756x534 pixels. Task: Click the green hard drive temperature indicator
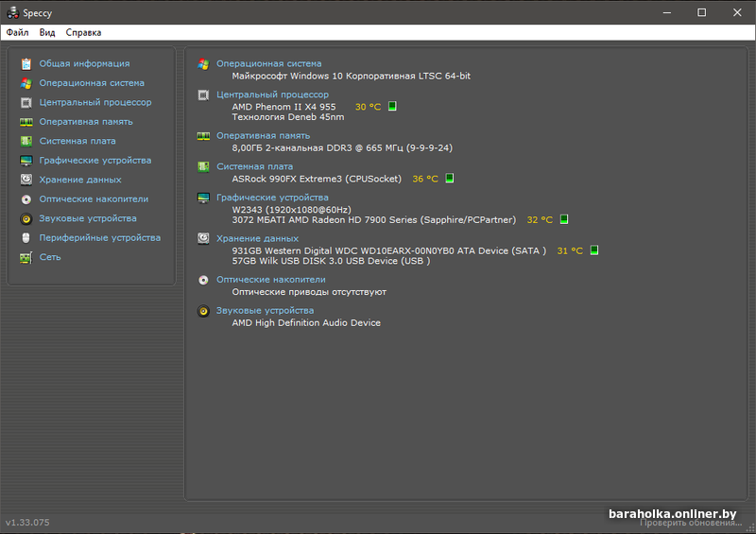[x=594, y=250]
